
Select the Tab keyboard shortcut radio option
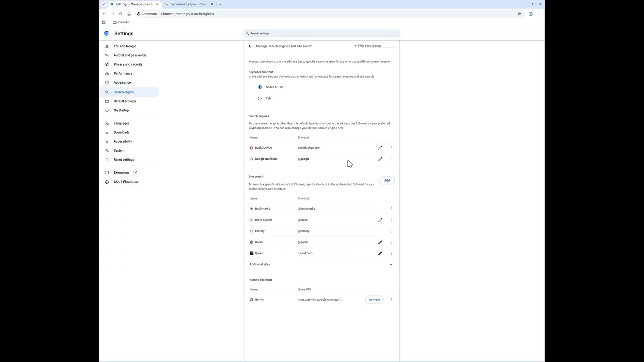[260, 99]
